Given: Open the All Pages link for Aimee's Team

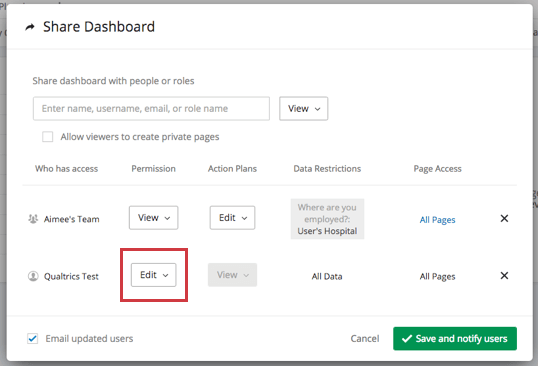Looking at the screenshot, I should [437, 220].
